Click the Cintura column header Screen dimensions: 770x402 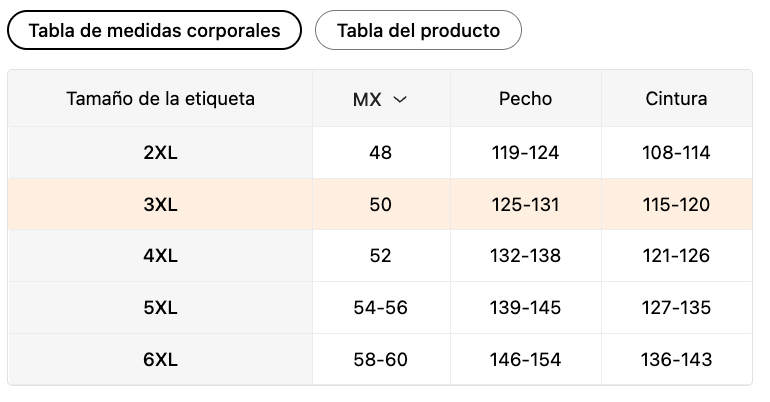click(x=676, y=99)
